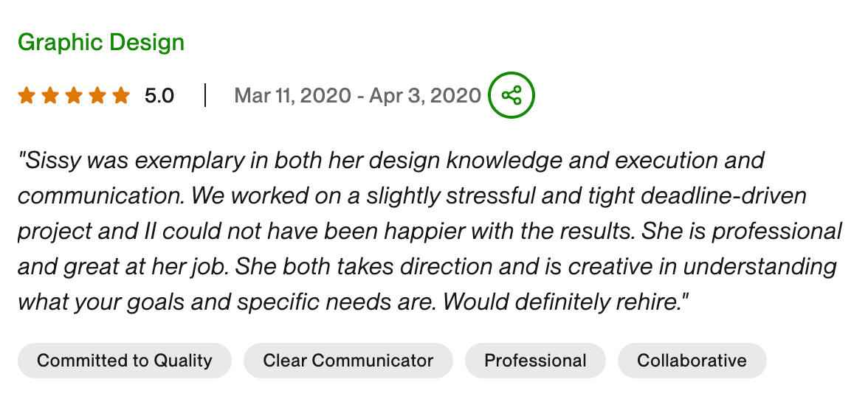Click the fifth orange rating star

[x=121, y=96]
